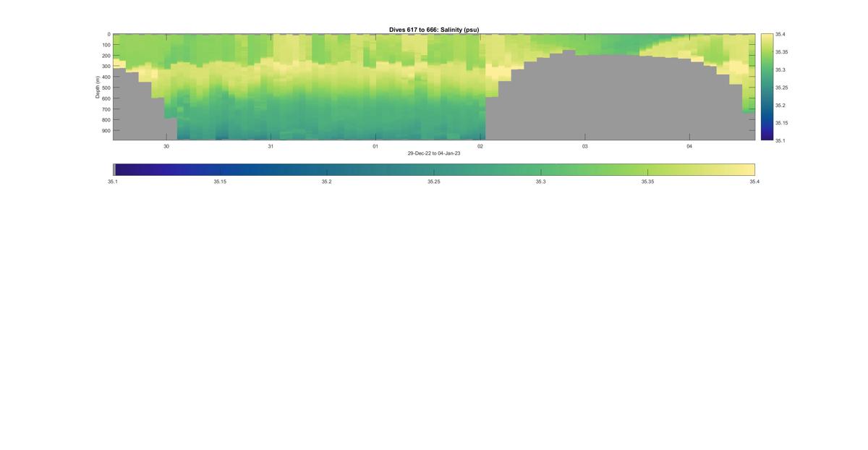Pick the '35.2' label on the vertical colorbar
Screen dimensions: 868x450
(x=780, y=105)
